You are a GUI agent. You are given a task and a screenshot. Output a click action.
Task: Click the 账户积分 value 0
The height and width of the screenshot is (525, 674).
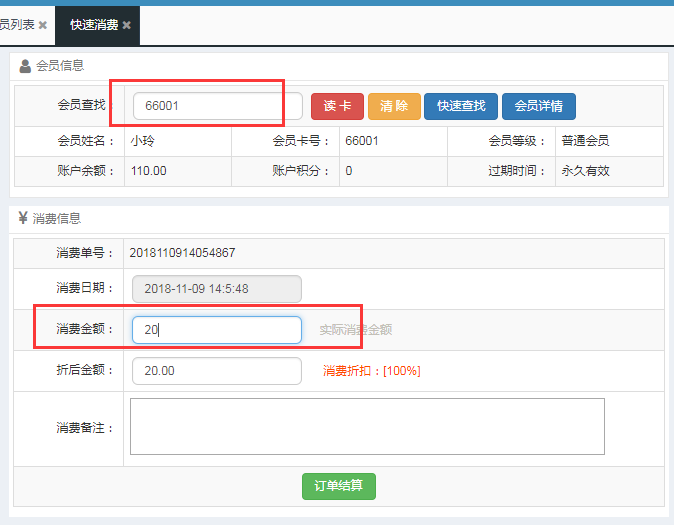pos(349,171)
